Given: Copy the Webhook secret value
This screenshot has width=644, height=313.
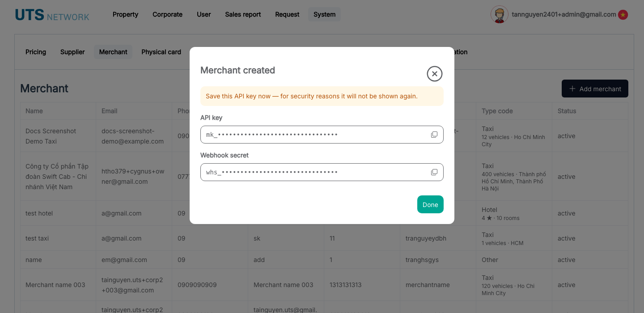Looking at the screenshot, I should point(434,172).
